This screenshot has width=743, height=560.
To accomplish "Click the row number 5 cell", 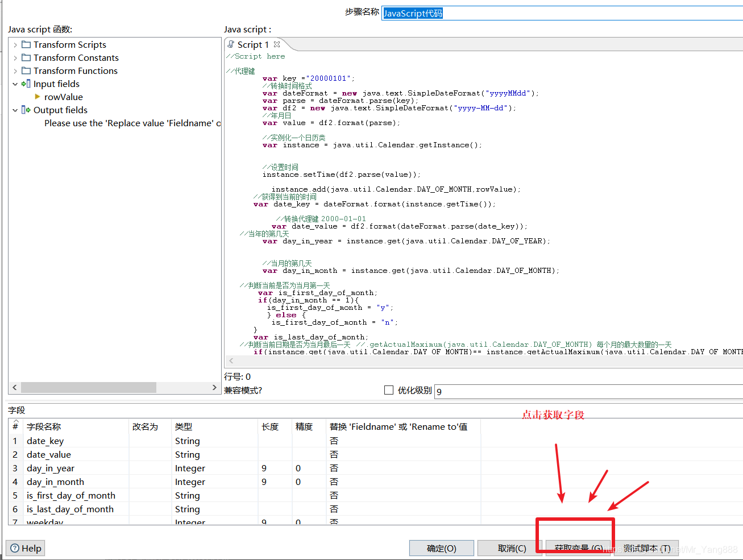I will click(x=15, y=495).
